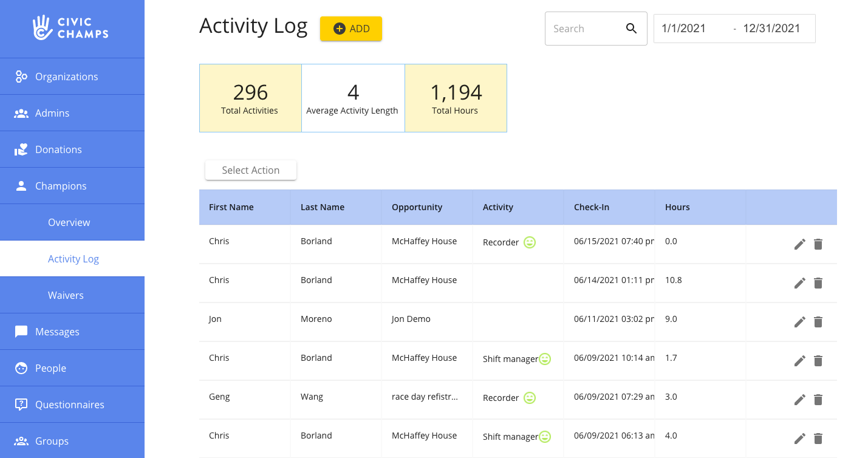Open the Donations sidebar item
This screenshot has width=868, height=458.
pyautogui.click(x=58, y=149)
